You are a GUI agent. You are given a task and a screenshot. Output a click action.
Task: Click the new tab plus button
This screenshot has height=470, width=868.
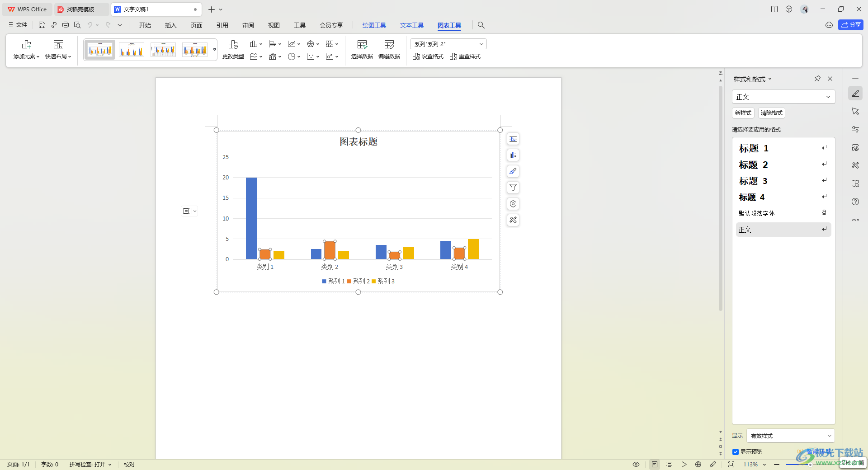pos(211,9)
